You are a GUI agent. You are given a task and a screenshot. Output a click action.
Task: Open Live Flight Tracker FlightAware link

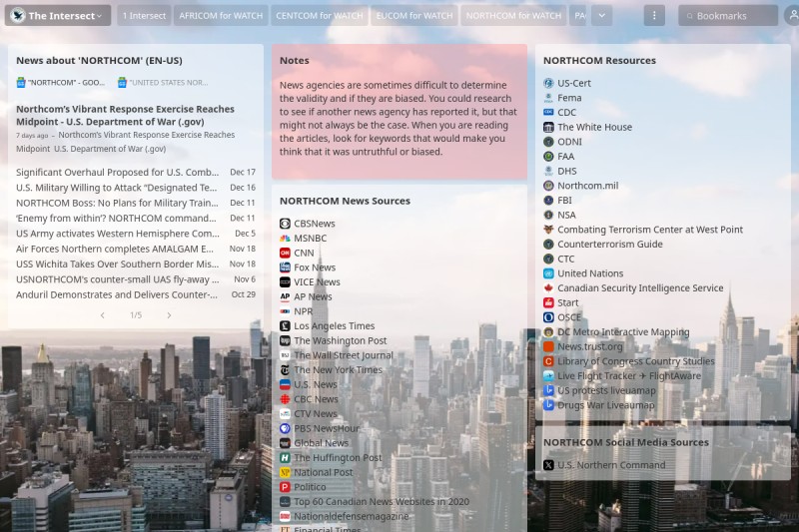(629, 375)
